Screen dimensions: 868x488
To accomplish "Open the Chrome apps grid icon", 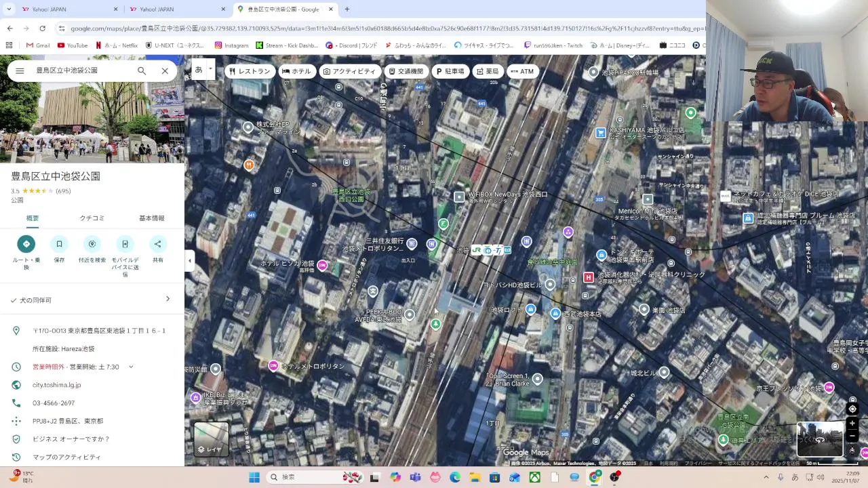I will tap(9, 45).
